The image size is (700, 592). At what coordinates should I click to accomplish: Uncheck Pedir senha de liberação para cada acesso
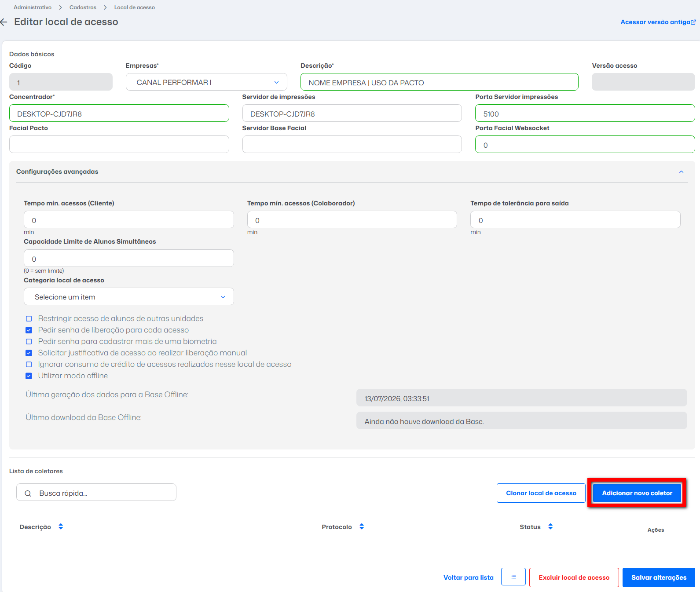tap(29, 330)
